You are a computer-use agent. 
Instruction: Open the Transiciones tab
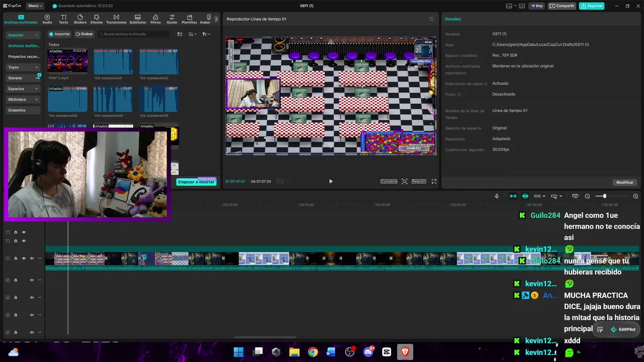point(116,19)
